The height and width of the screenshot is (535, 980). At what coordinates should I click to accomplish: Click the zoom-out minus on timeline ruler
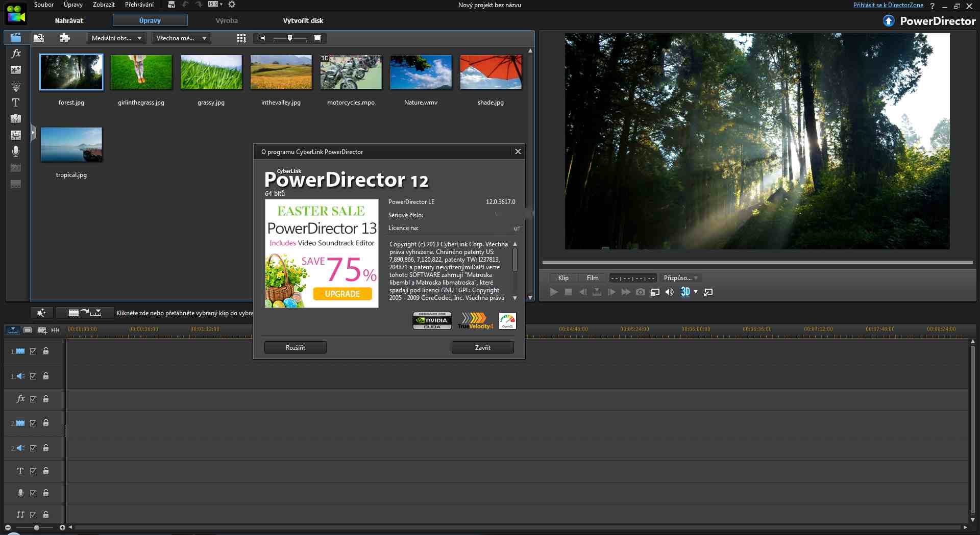[x=8, y=527]
